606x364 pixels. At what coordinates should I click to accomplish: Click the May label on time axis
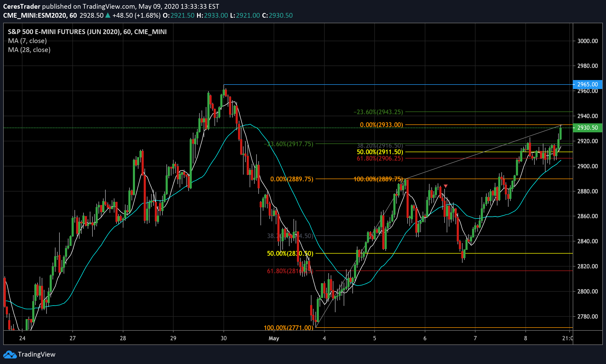(x=274, y=338)
